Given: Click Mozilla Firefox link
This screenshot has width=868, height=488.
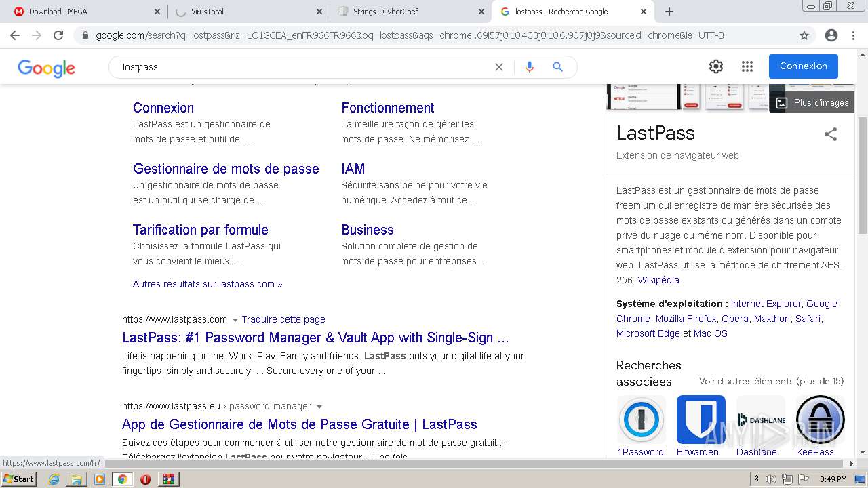Looking at the screenshot, I should pyautogui.click(x=686, y=319).
